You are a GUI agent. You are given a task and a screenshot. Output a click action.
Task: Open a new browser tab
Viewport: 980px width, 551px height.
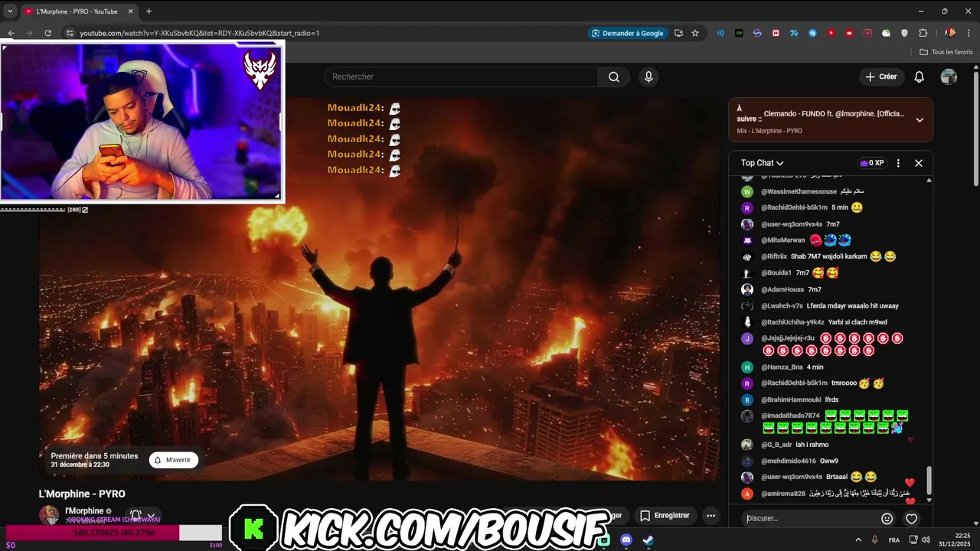click(x=149, y=11)
